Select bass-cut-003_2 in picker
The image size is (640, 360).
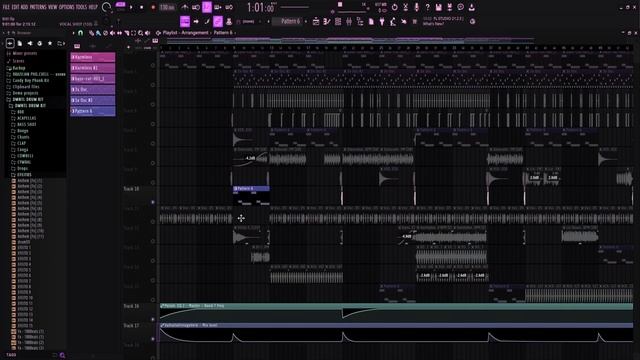coord(93,78)
